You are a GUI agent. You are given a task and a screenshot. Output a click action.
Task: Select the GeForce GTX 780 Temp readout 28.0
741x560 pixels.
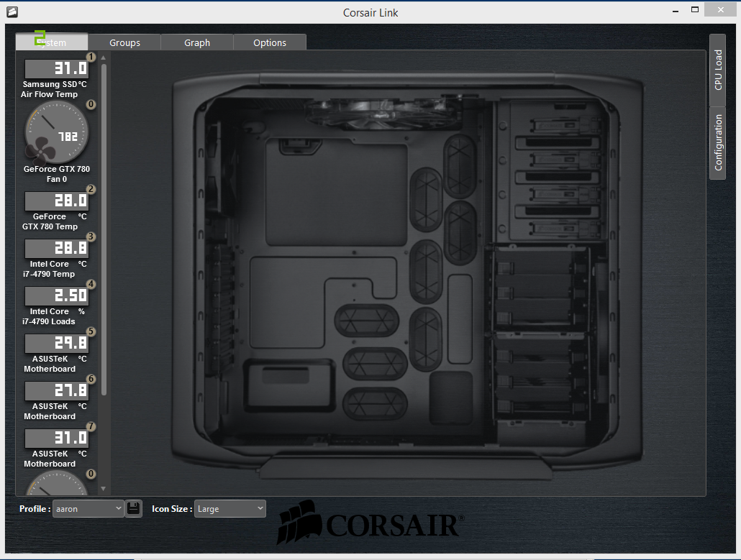[56, 201]
